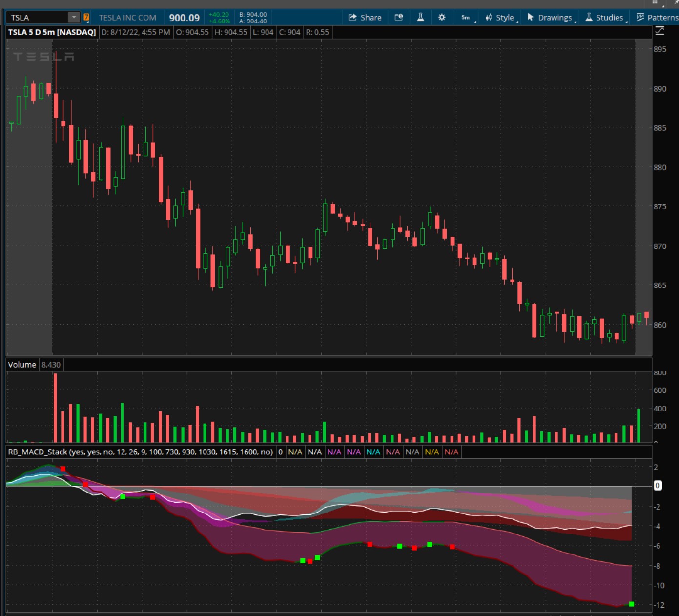Click the TSLA 5 D 5m [NASDAQ] chart label
The height and width of the screenshot is (616, 679).
coord(52,32)
